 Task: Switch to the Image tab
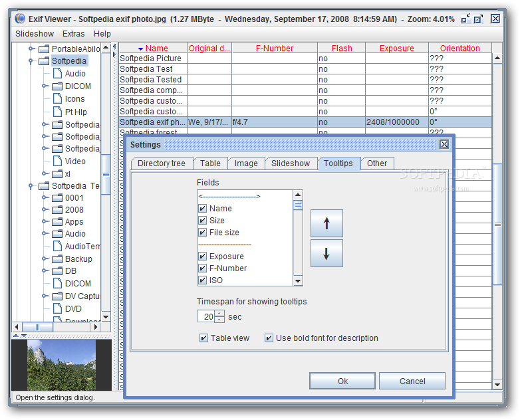click(246, 163)
